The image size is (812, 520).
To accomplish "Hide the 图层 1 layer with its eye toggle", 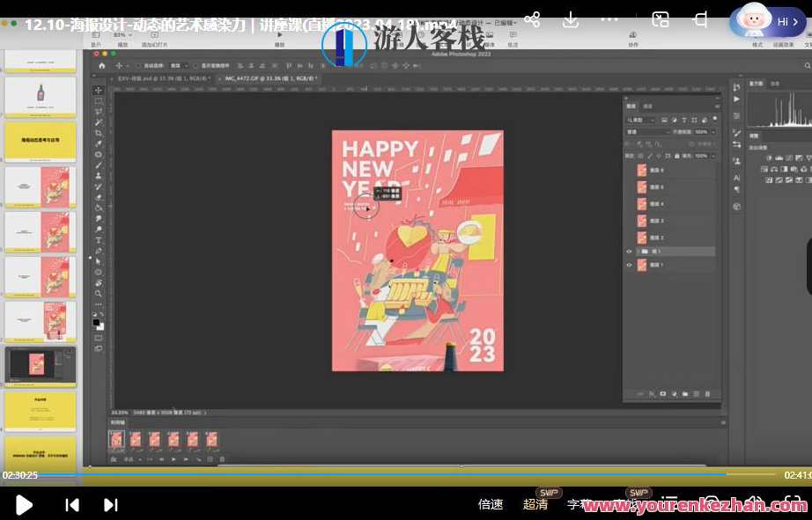I will pyautogui.click(x=630, y=265).
